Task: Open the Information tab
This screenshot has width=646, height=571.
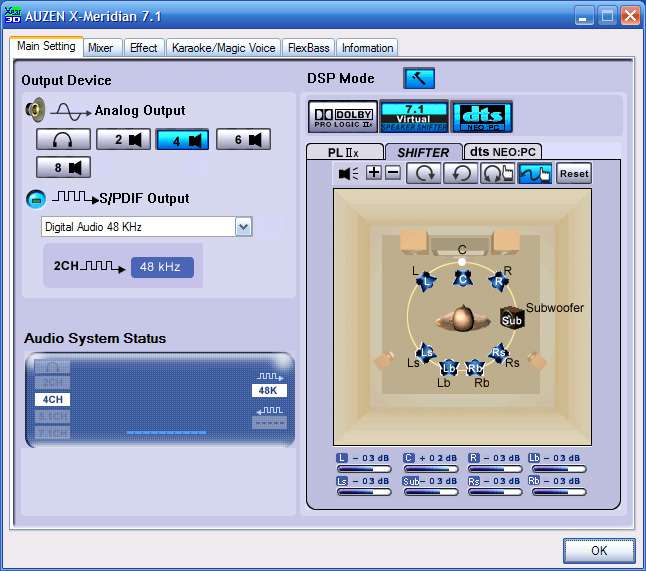Action: [367, 48]
